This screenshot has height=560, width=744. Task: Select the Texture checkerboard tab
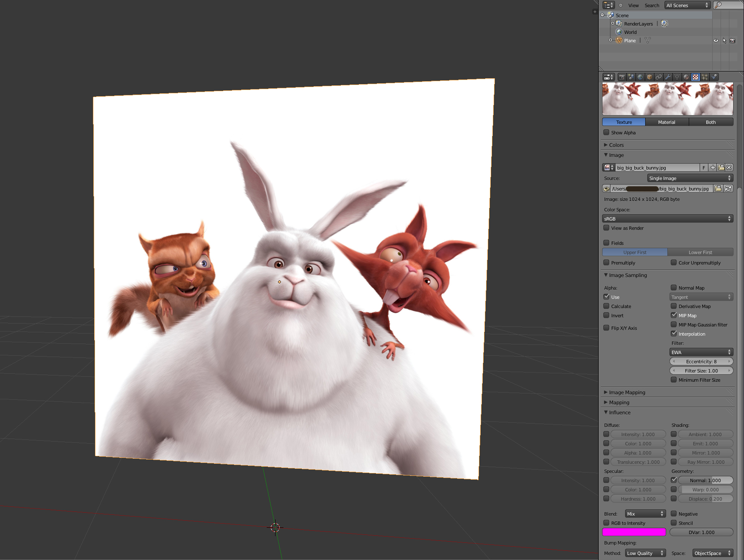(x=695, y=77)
